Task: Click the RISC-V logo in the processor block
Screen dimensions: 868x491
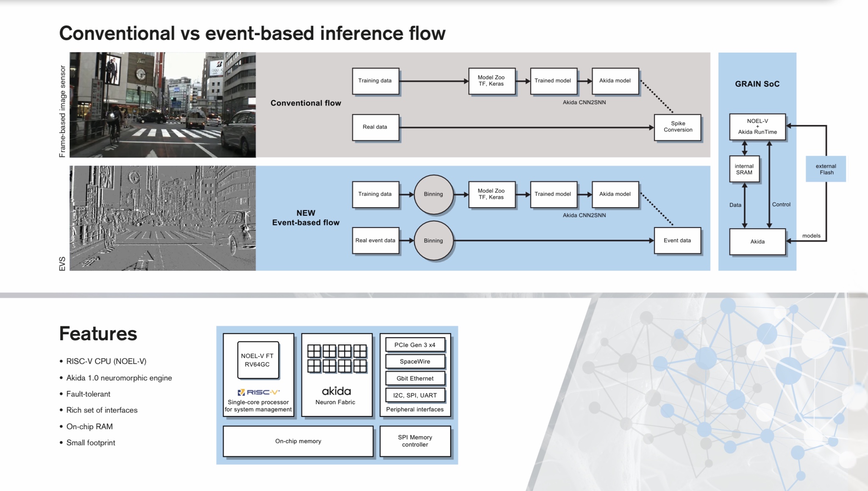Action: pos(259,392)
